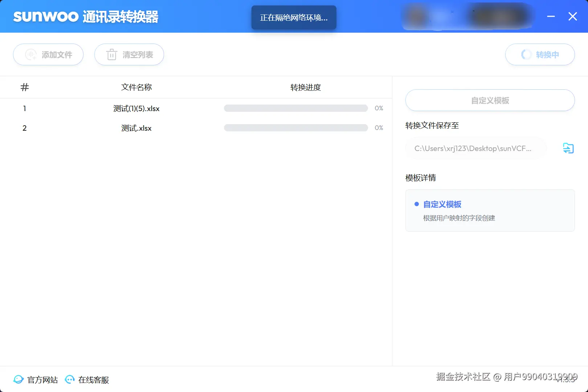Click row number 2 cell
The width and height of the screenshot is (588, 392).
(x=24, y=128)
